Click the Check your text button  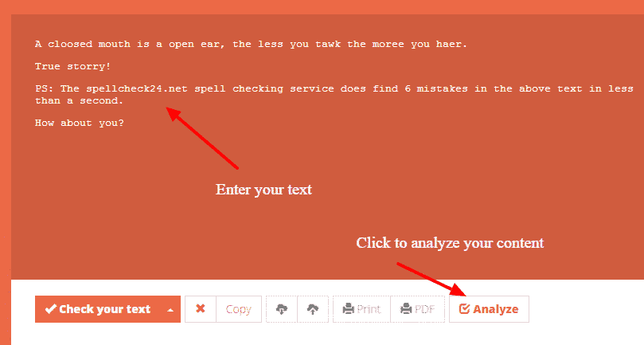(99, 309)
